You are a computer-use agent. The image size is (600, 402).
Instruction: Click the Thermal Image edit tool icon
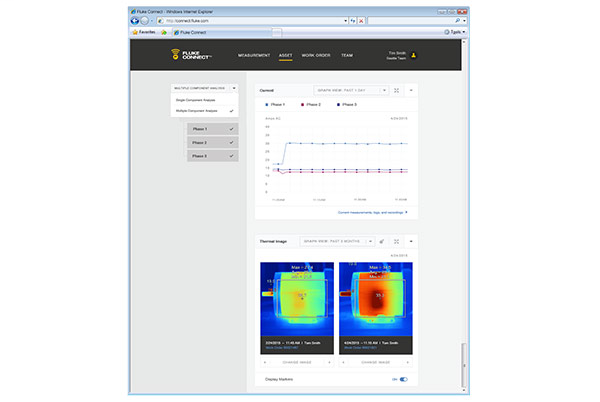coord(382,241)
